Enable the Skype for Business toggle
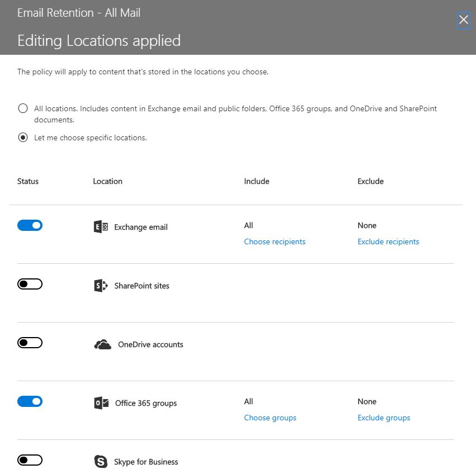The height and width of the screenshot is (474, 476). 30,459
